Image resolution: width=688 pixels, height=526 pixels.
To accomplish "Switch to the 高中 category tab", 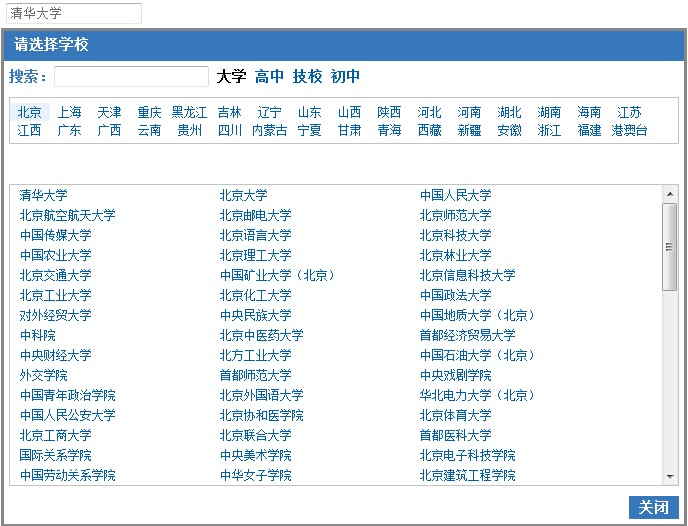I will (269, 77).
